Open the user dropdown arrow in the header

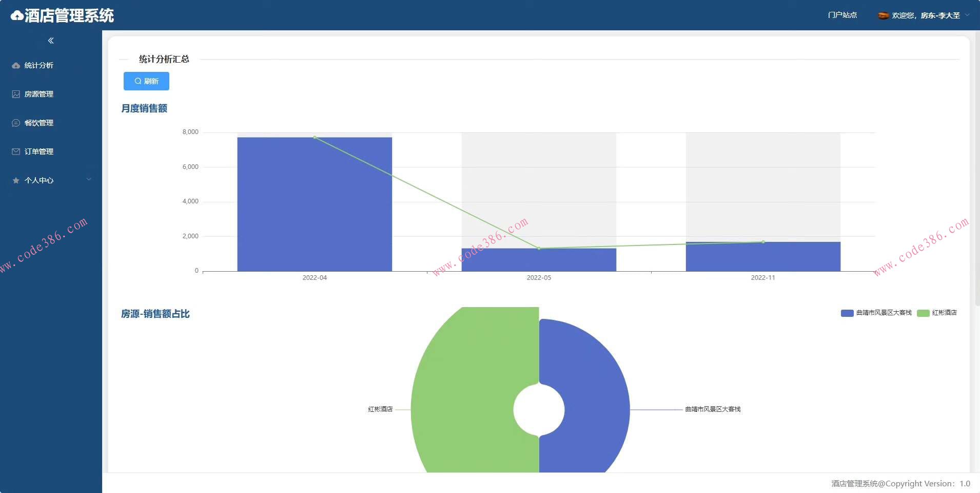[967, 15]
